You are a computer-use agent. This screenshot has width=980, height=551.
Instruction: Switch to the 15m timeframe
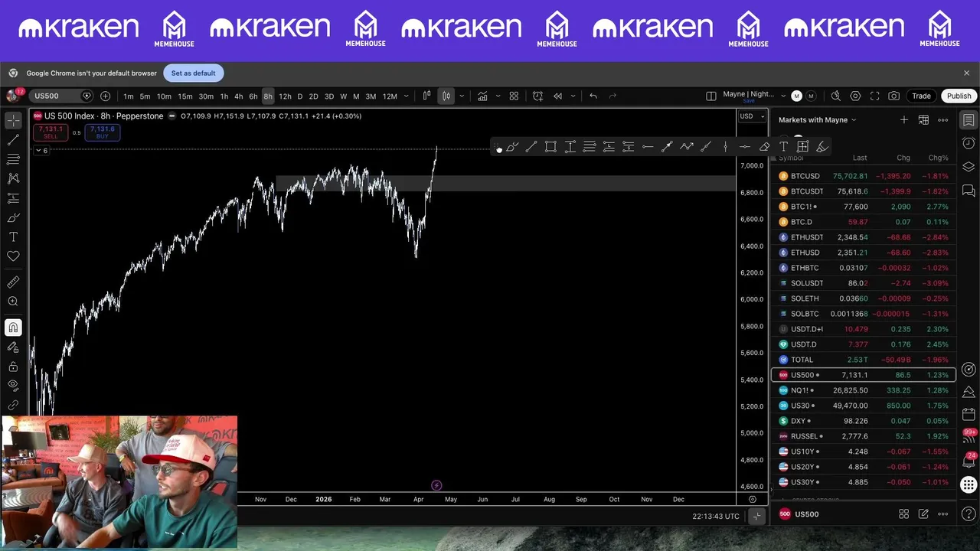(185, 96)
